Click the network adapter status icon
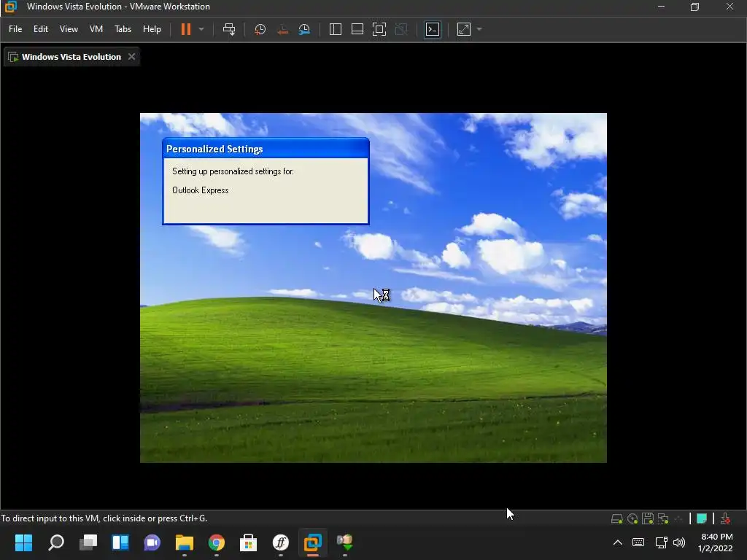 (663, 518)
